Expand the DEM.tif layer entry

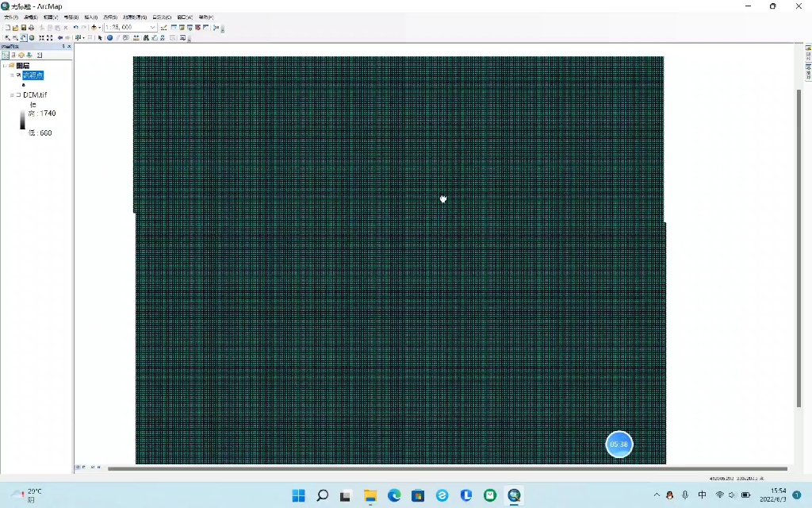tap(12, 94)
